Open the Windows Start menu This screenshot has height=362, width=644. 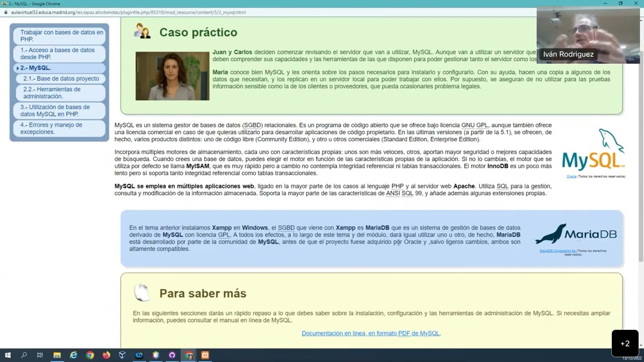click(x=8, y=355)
